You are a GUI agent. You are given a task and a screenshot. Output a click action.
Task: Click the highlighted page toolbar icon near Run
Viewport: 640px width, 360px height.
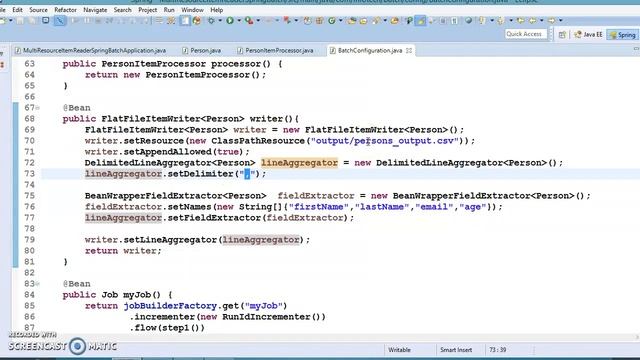tap(185, 20)
